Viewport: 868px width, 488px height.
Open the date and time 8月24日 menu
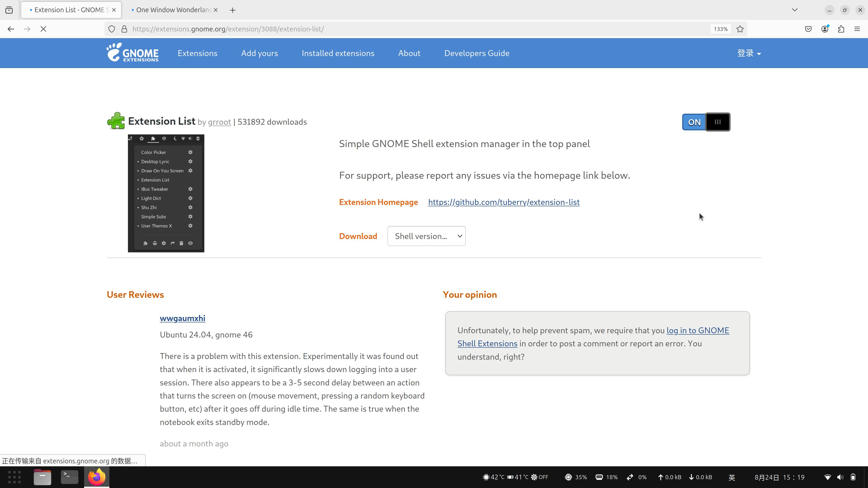click(779, 477)
